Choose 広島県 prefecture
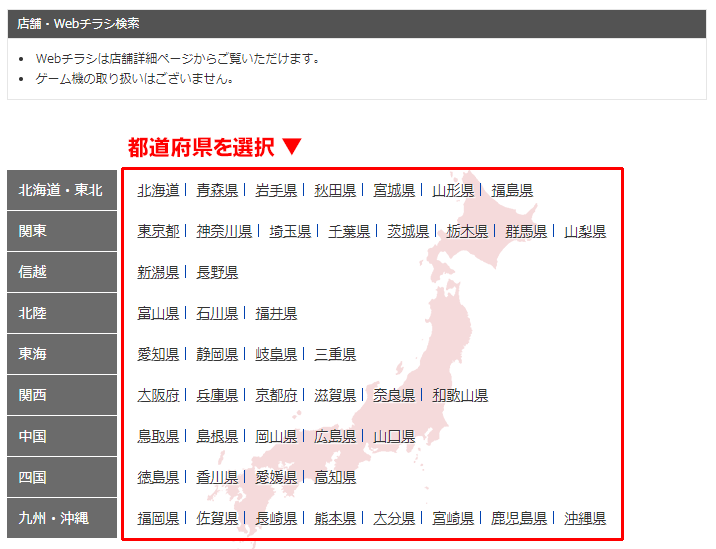Viewport: 716px width, 549px height. tap(335, 437)
